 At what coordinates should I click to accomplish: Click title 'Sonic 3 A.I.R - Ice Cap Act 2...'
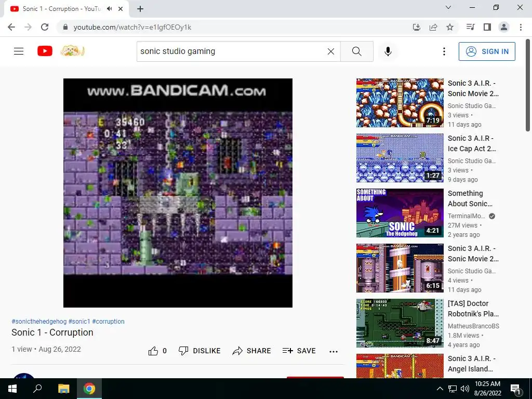pos(472,143)
